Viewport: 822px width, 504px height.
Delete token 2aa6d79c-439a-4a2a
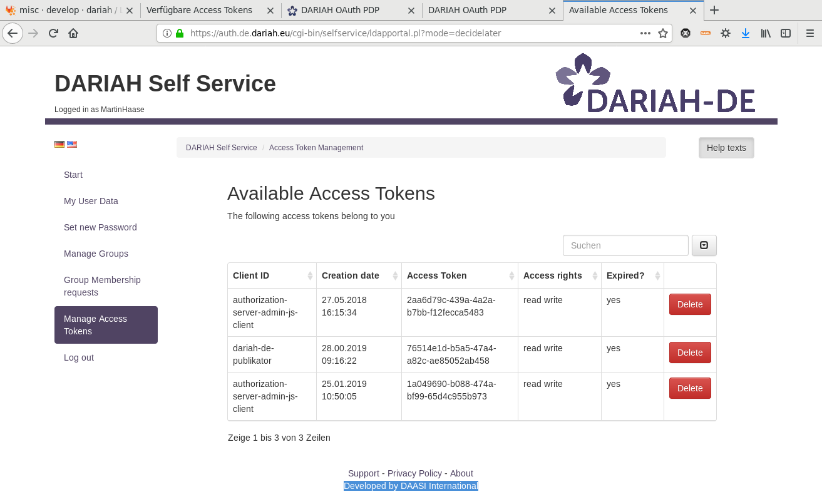tap(690, 304)
